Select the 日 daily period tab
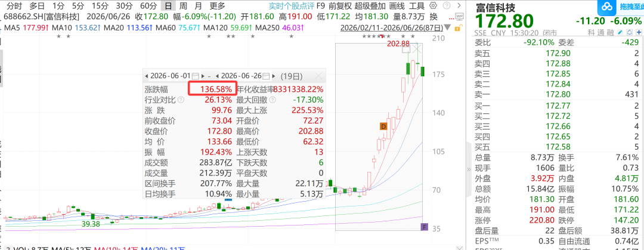The height and width of the screenshot is (250, 644). coord(168,6)
